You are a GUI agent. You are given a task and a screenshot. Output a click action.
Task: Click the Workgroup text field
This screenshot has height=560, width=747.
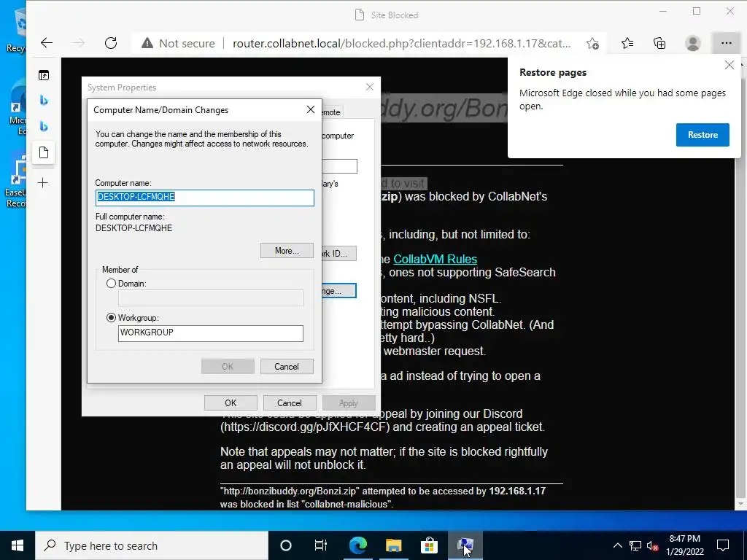(211, 333)
